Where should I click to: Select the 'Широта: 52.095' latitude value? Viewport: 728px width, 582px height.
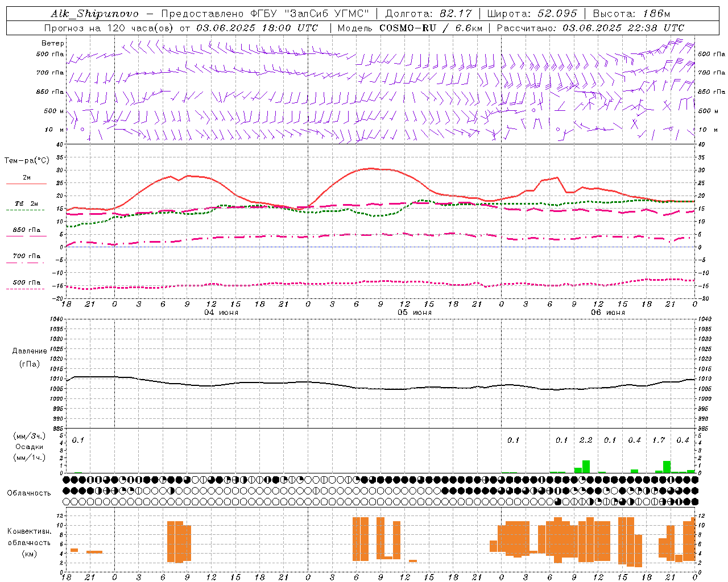(532, 14)
